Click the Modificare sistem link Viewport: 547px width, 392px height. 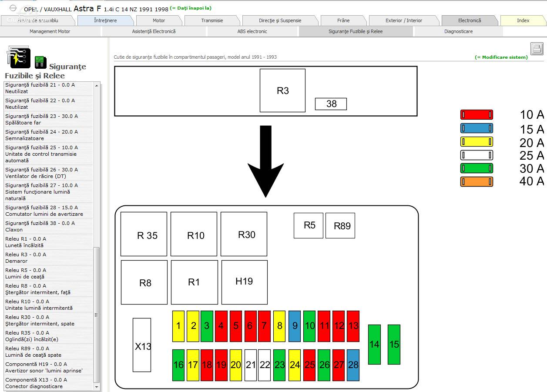501,57
